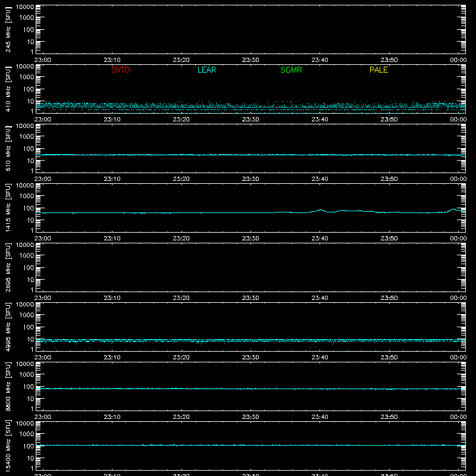Select the 610 MHz [SFU] axis title
This screenshot has width=476, height=476.
(x=8, y=148)
